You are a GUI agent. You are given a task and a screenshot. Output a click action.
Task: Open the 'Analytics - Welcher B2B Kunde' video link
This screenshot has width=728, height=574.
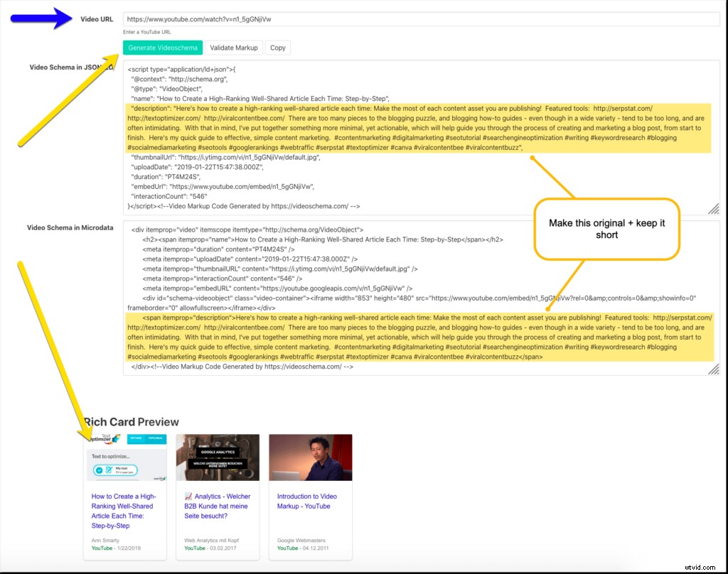coord(217,504)
